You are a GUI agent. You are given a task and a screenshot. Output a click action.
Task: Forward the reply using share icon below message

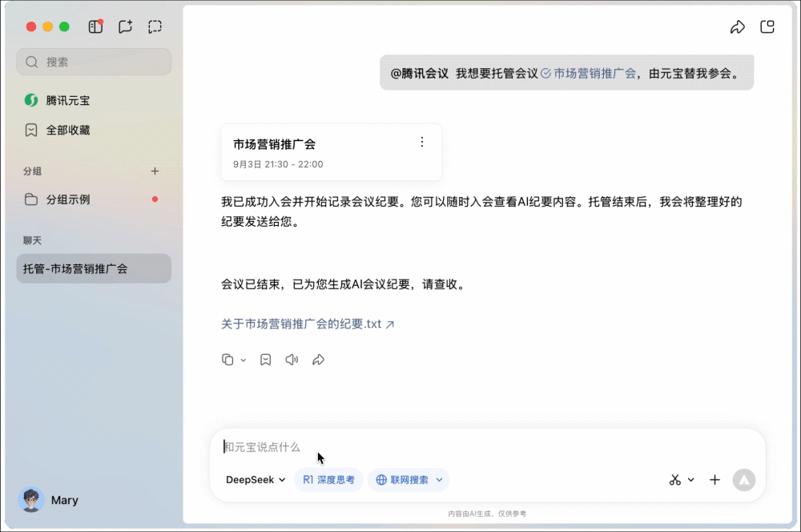point(318,360)
